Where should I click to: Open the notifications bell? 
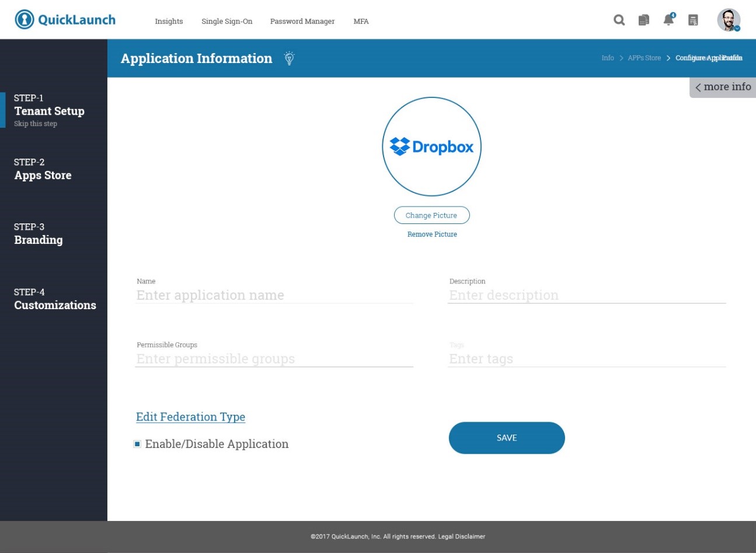pos(669,19)
